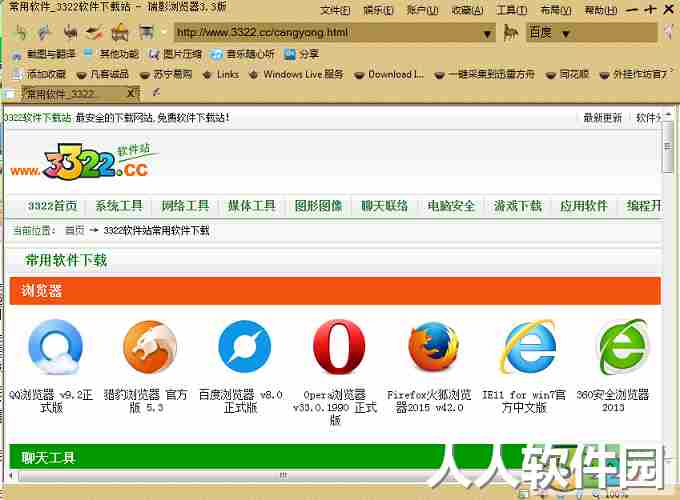680x500 pixels.
Task: Click the IE11 blue e icon
Action: [x=529, y=346]
